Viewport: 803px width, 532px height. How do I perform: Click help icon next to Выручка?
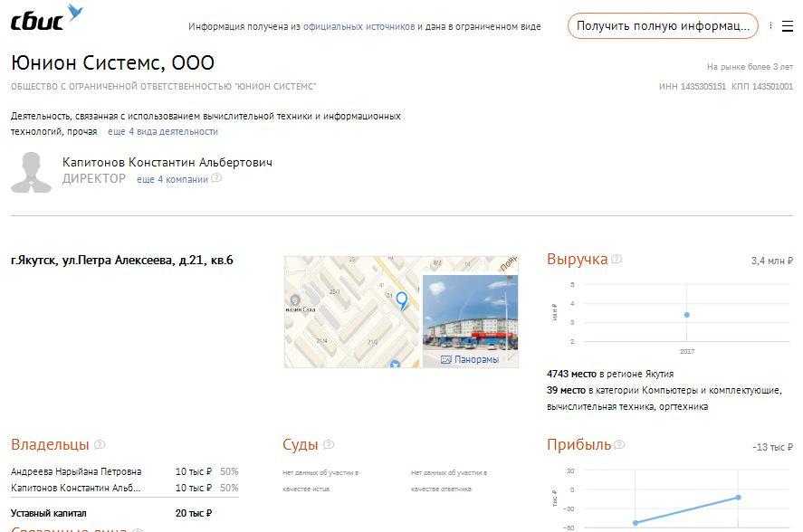click(x=617, y=260)
